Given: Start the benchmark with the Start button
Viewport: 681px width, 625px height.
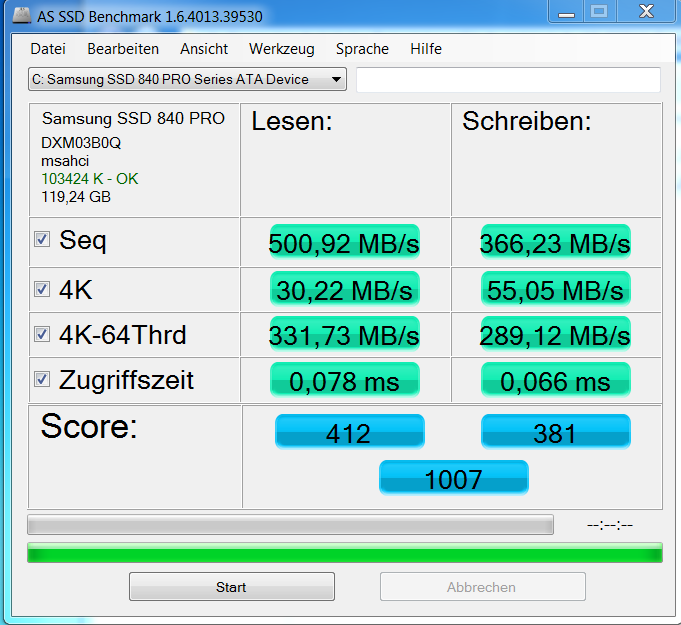Looking at the screenshot, I should point(231,587).
